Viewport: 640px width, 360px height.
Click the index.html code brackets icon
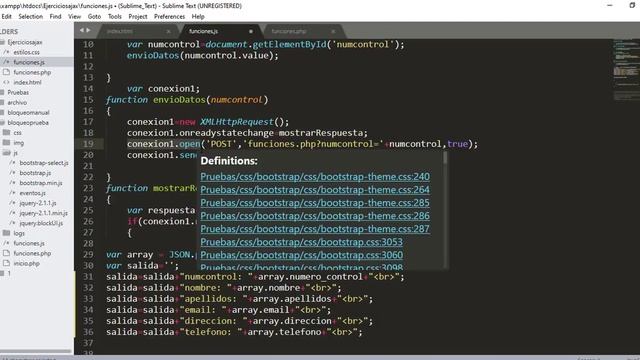point(6,82)
